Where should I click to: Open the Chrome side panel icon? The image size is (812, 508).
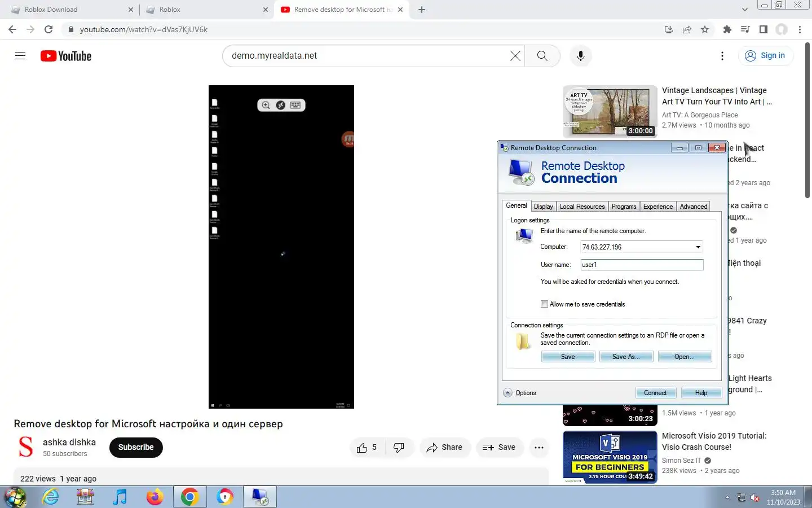point(764,29)
